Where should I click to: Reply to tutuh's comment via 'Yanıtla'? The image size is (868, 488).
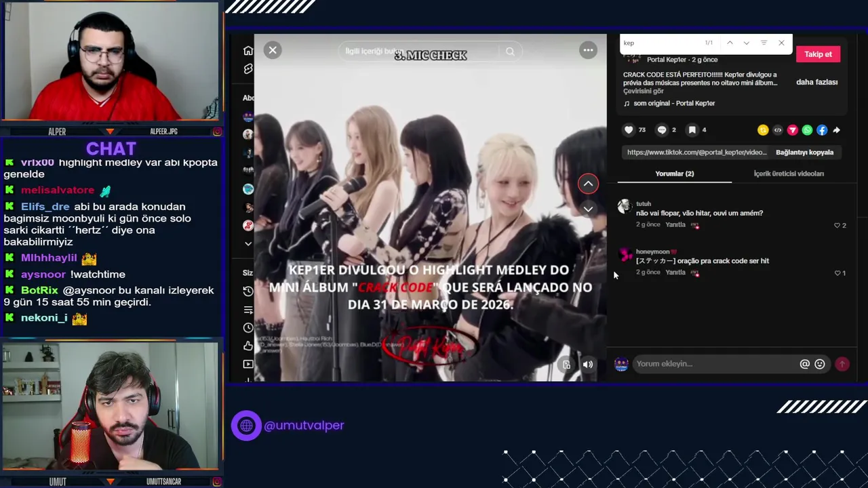pos(675,224)
